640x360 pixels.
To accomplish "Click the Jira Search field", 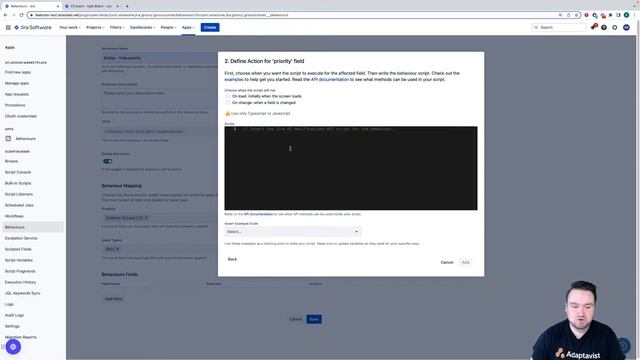I will [x=559, y=27].
